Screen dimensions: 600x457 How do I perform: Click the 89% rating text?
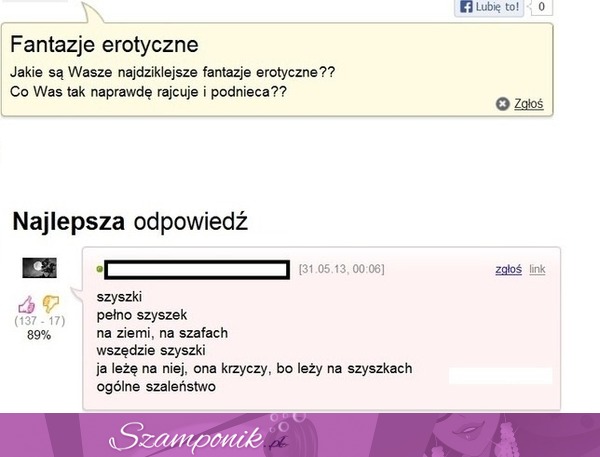39,335
